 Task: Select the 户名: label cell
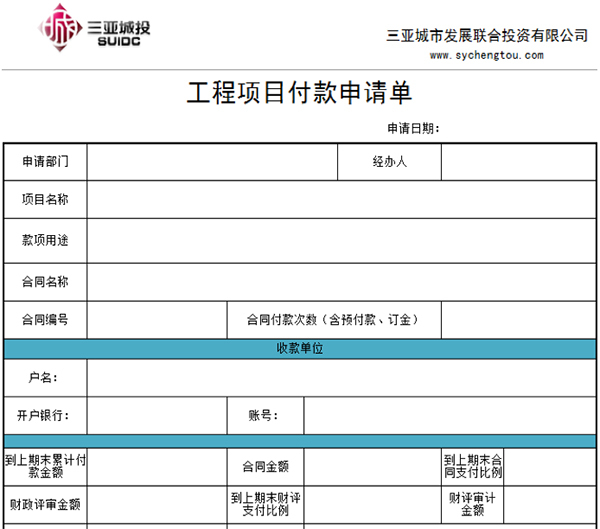coord(45,378)
